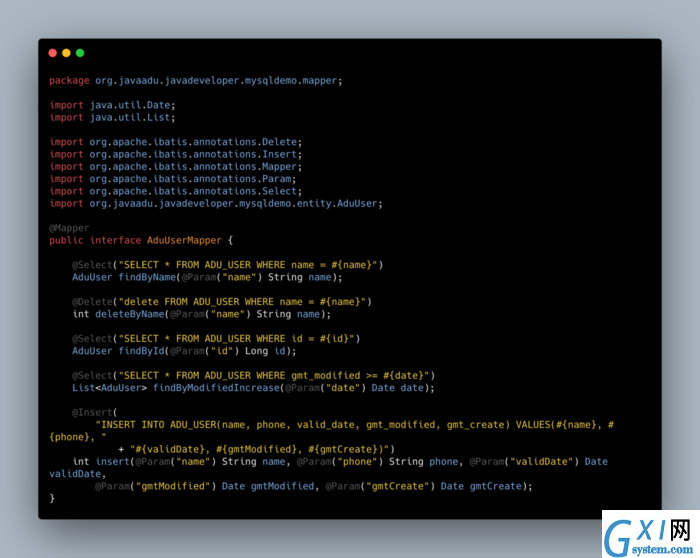Click the AduUserMapper interface name
The image size is (700, 558).
point(184,240)
